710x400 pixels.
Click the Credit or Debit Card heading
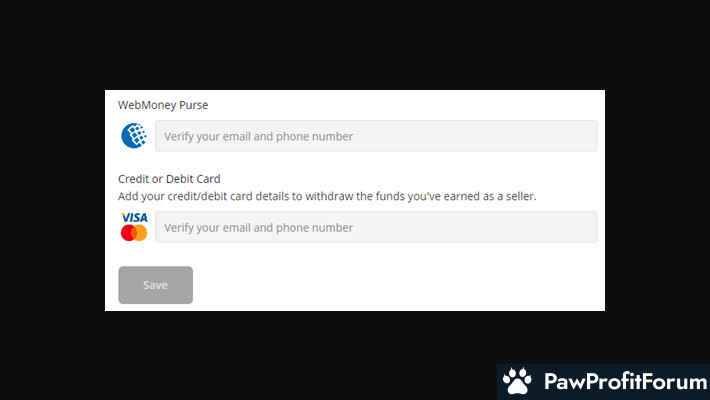[x=169, y=179]
